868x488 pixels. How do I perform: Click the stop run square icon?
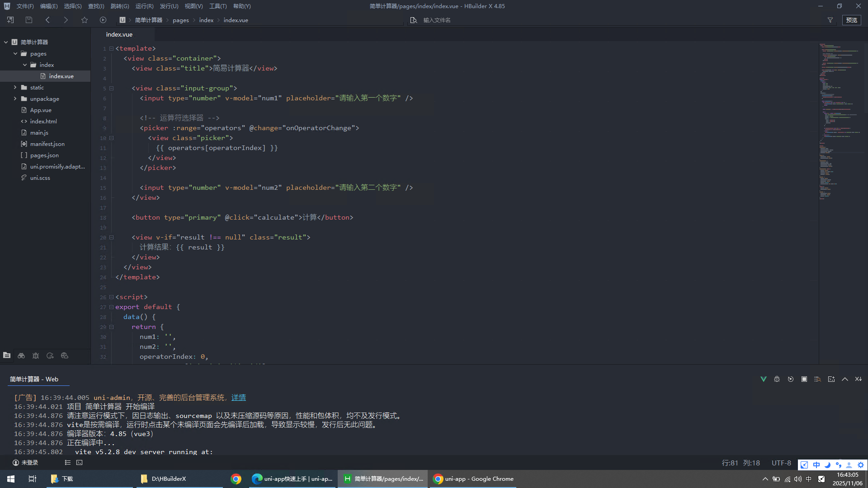[804, 379]
